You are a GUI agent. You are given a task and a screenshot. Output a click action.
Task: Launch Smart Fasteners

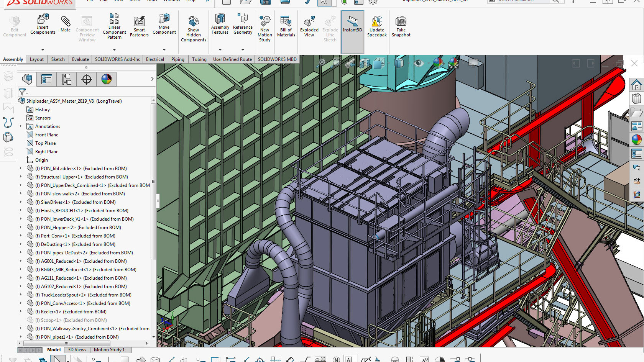point(139,26)
